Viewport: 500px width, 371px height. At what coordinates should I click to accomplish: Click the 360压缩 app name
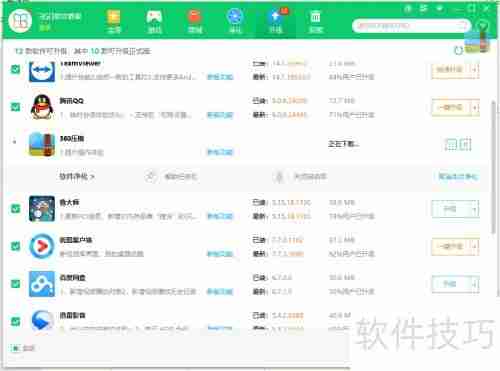click(72, 138)
